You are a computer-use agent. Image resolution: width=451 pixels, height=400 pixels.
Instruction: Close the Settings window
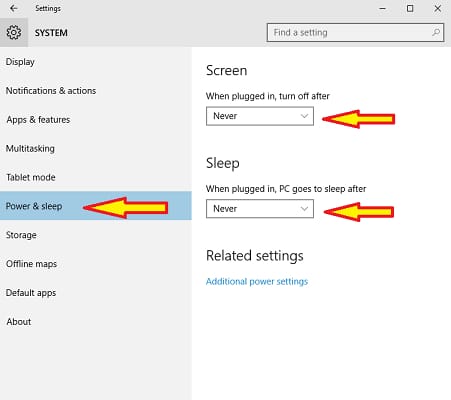tap(438, 9)
